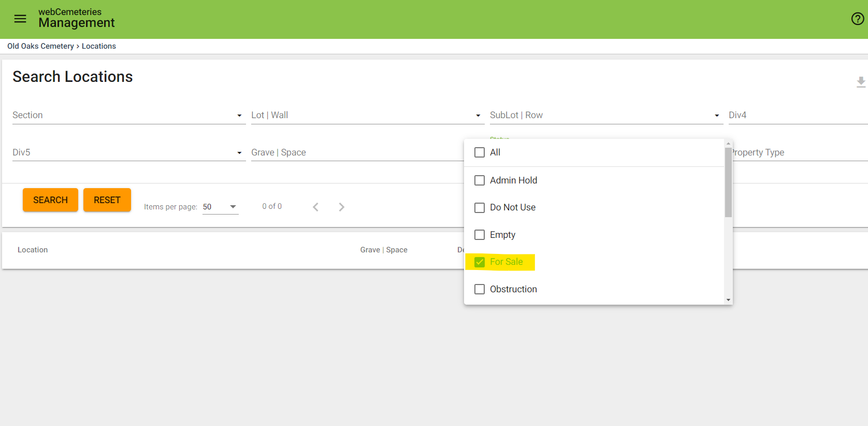Screen dimensions: 868x426
Task: Open Old Oaks Cemetery breadcrumb link
Action: click(x=40, y=46)
